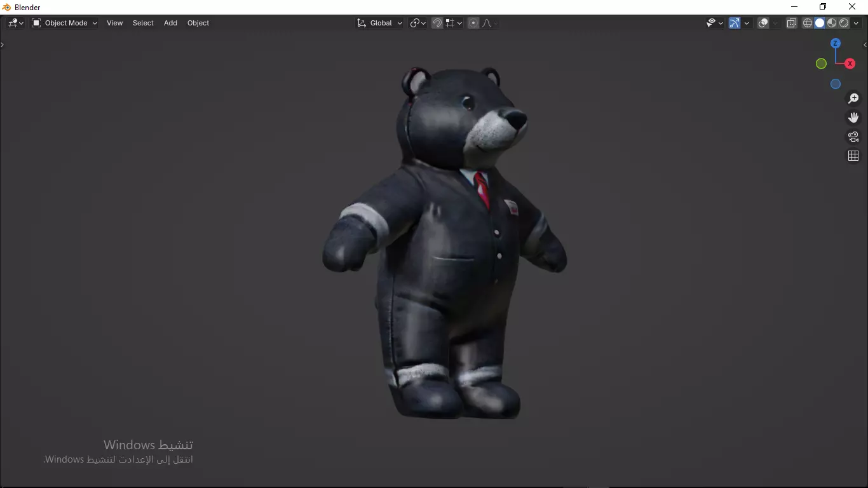868x488 pixels.
Task: Click the zoom view magnifier icon
Action: click(x=853, y=98)
